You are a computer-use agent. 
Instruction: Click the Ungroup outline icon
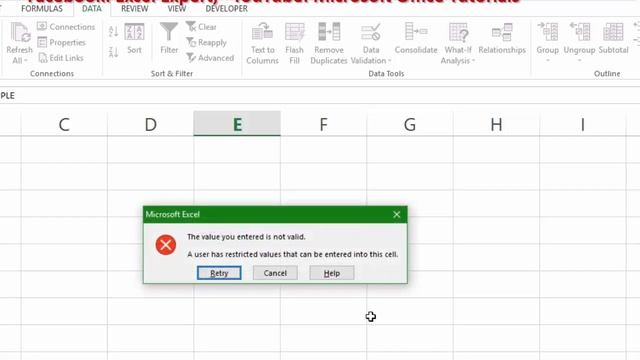(579, 32)
